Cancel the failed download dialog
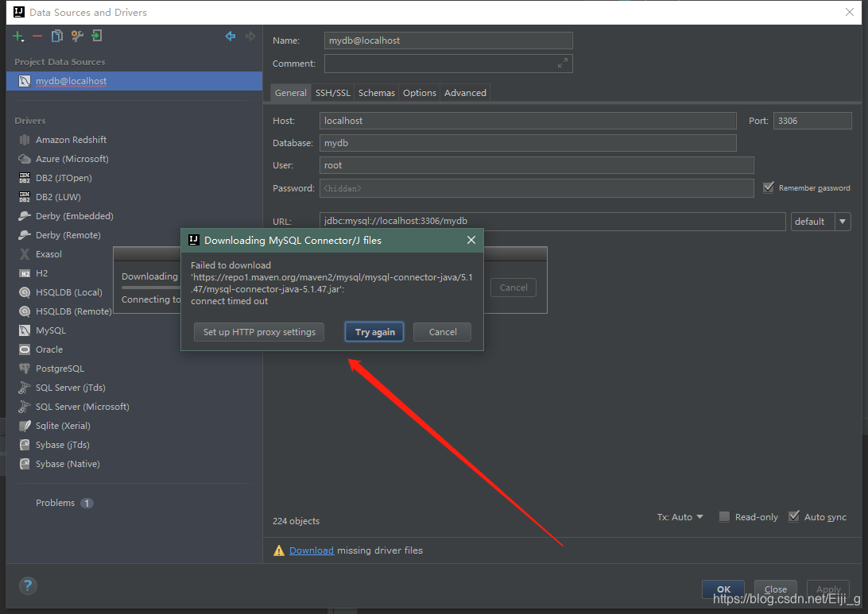The width and height of the screenshot is (868, 614). 442,332
